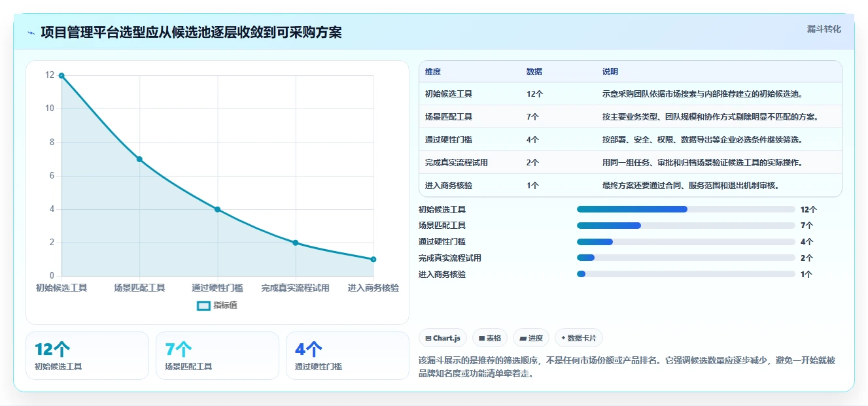Image resolution: width=868 pixels, height=406 pixels.
Task: Select the 漏斗转化 badge at top right
Action: 824,29
